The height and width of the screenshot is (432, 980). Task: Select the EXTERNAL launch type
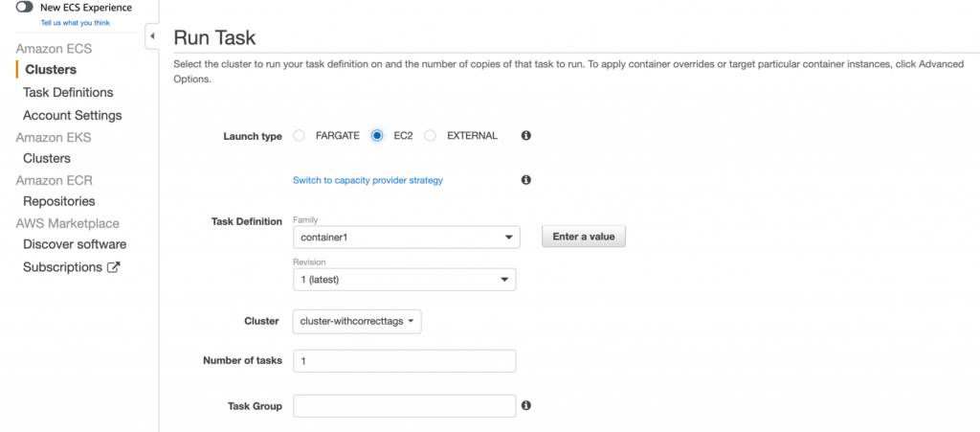[x=430, y=136]
